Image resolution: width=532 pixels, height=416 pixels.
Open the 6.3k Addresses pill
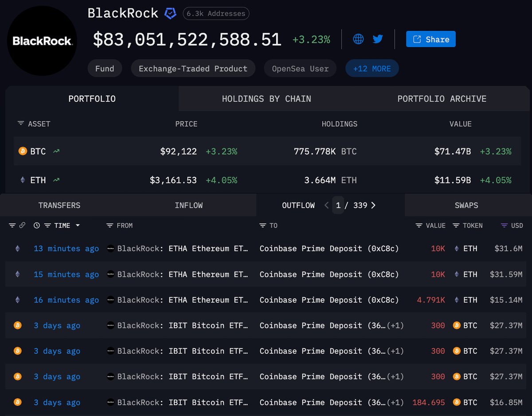coord(216,13)
